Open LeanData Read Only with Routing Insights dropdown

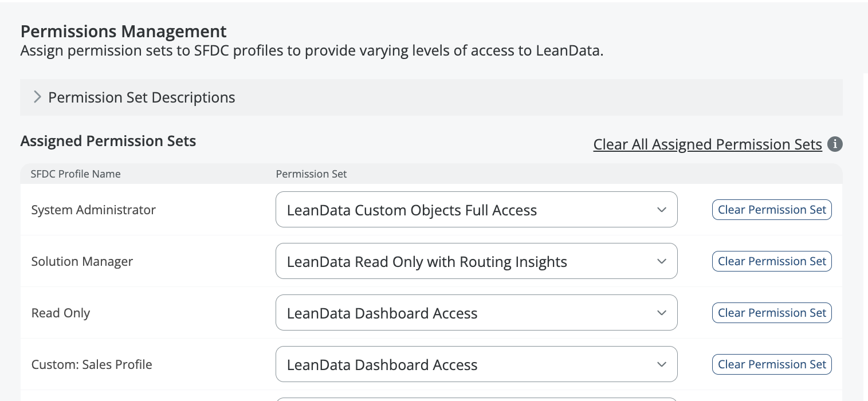426,262
